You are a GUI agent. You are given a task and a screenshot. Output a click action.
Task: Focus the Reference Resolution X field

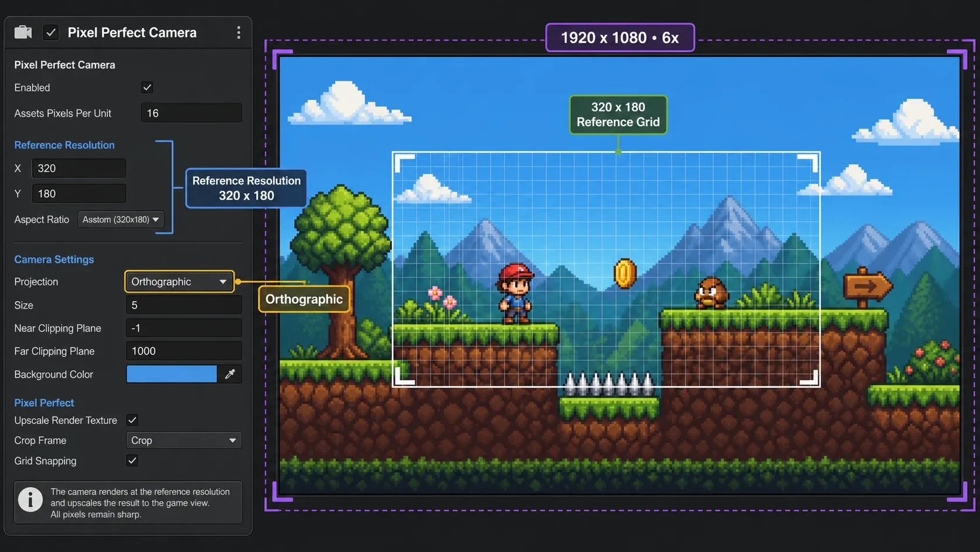[79, 168]
